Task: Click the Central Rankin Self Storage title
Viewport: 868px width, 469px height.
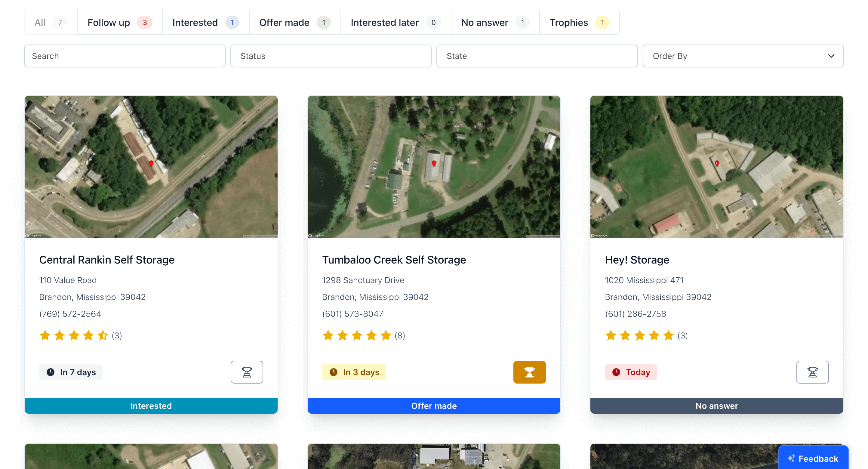Action: (x=107, y=260)
